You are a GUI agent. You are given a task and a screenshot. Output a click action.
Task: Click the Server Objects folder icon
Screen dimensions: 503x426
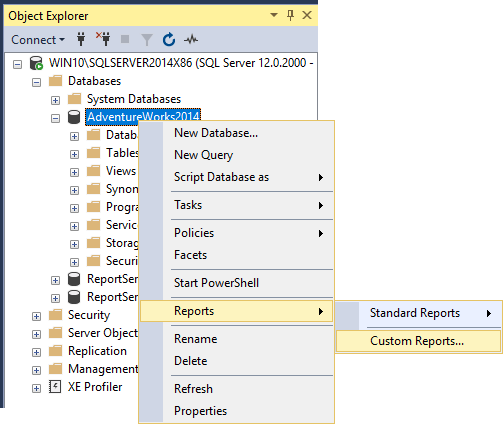(x=55, y=333)
